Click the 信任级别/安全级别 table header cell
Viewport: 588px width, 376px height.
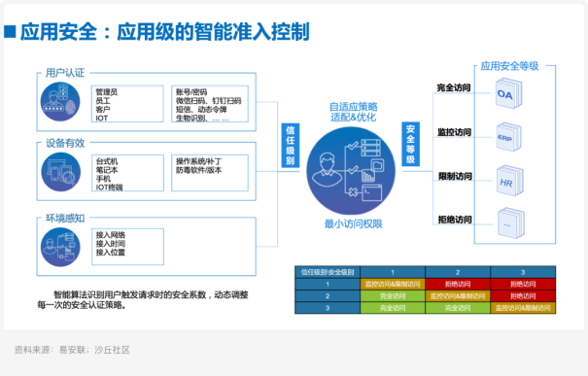tap(328, 272)
